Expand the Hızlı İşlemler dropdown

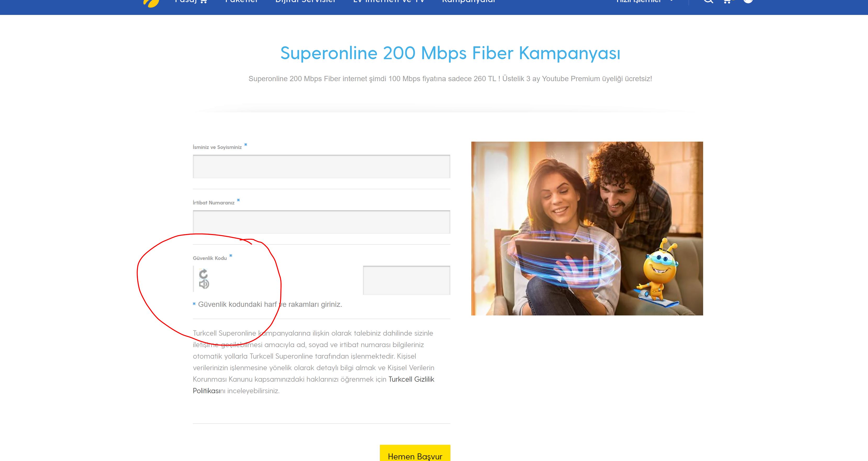point(645,1)
